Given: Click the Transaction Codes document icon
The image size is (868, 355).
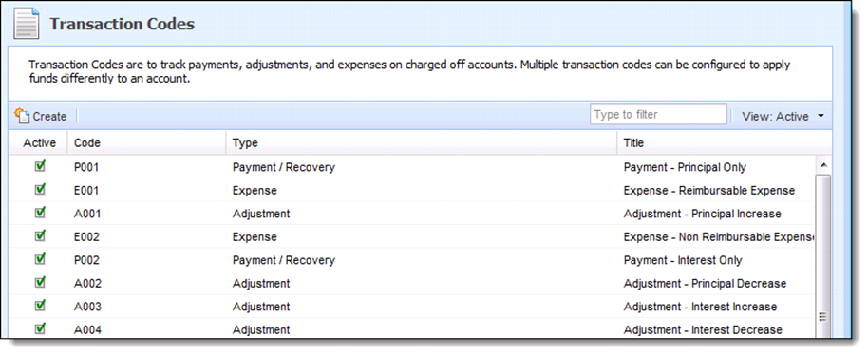Looking at the screenshot, I should click(26, 25).
